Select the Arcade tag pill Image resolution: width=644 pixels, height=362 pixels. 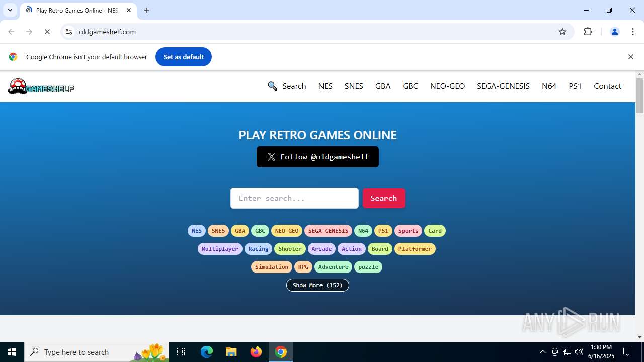coord(321,249)
